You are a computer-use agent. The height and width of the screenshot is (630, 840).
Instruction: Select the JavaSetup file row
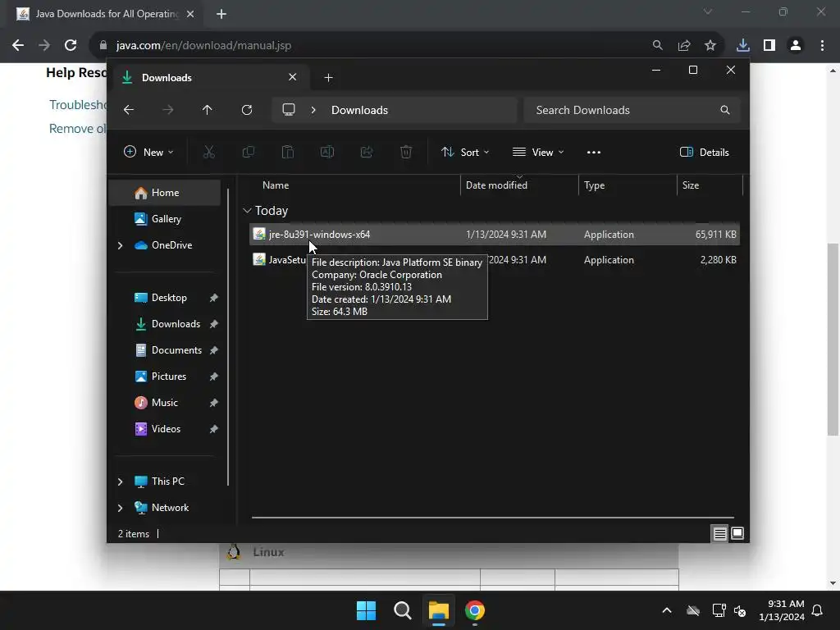pos(495,260)
